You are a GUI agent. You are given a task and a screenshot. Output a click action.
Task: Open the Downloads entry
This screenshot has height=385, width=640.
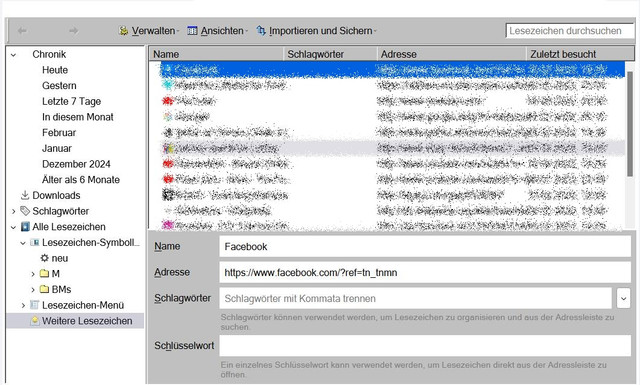tap(56, 196)
